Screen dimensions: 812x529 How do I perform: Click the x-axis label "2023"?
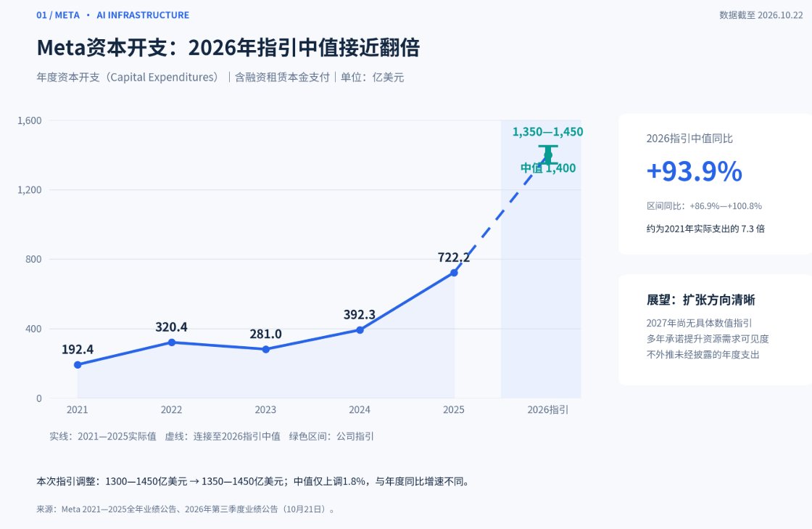coord(265,410)
